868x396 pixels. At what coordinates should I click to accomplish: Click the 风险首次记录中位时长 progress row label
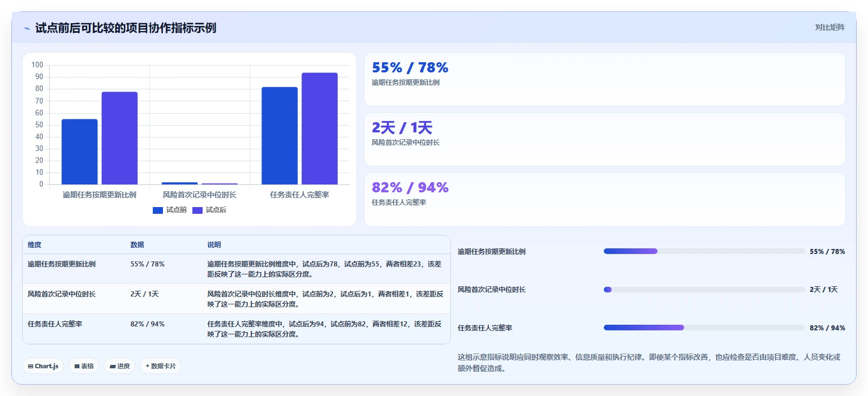[492, 290]
